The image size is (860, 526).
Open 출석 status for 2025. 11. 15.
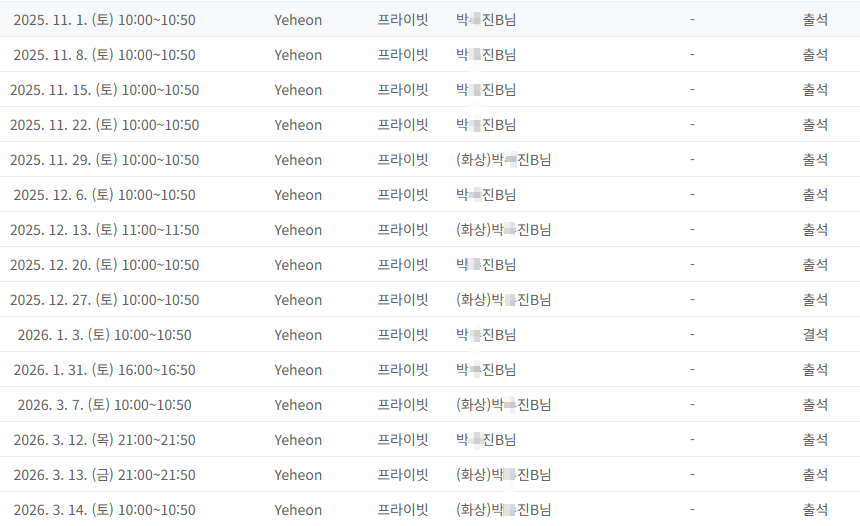[x=815, y=90]
